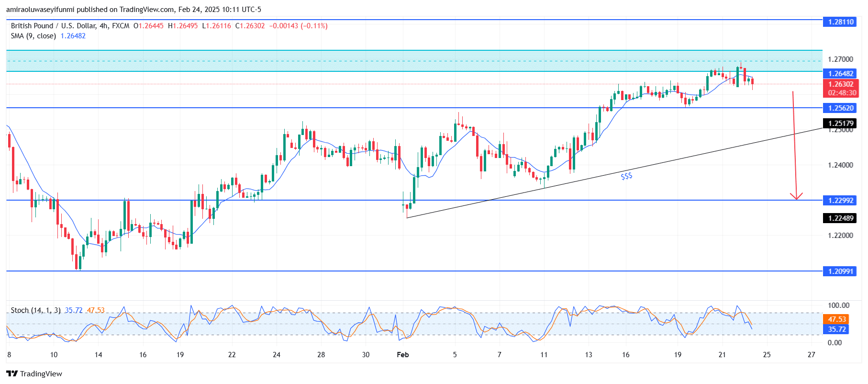Screen dimensions: 868x384
Task: Click the Stoch (14, 1, 3) legend
Action: [x=36, y=310]
